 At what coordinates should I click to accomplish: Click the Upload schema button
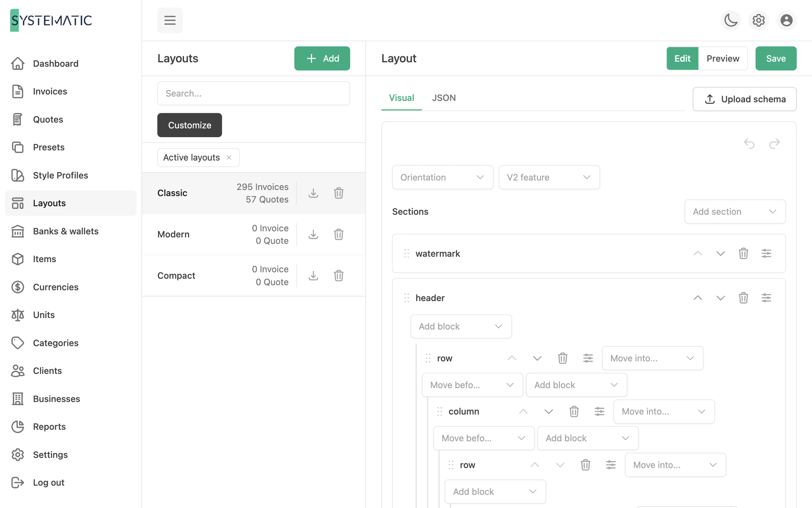pyautogui.click(x=745, y=99)
